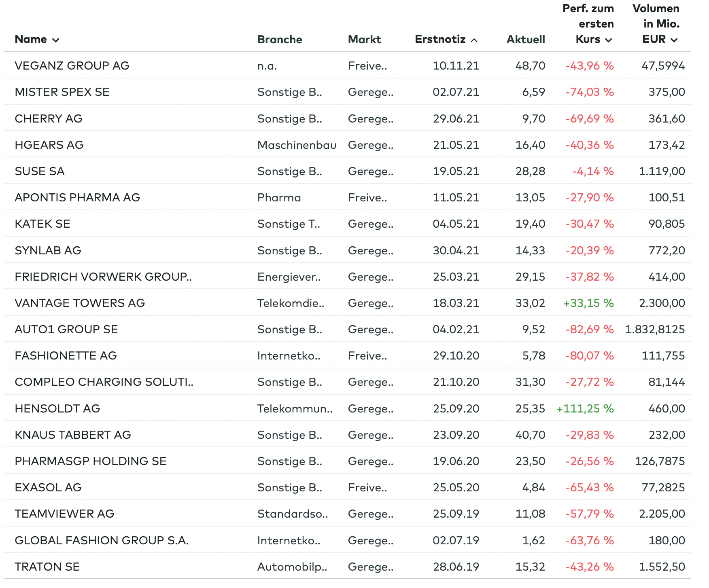Sort by Erstnotiz using its arrow

pyautogui.click(x=474, y=40)
